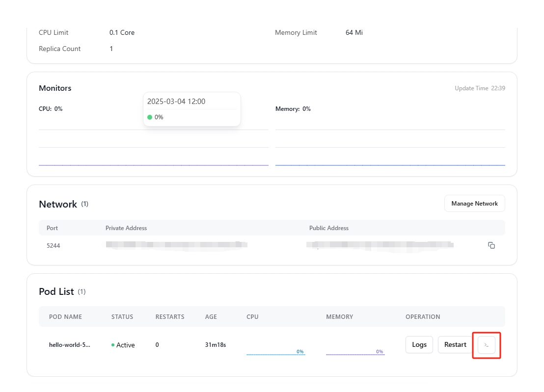Click the CPU Limit value 0.1 Core
The image size is (544, 392).
click(x=122, y=32)
